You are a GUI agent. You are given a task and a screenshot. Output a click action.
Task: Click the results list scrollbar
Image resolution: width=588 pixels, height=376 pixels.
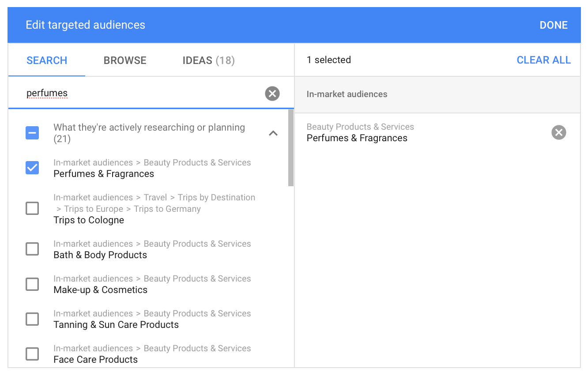[290, 148]
